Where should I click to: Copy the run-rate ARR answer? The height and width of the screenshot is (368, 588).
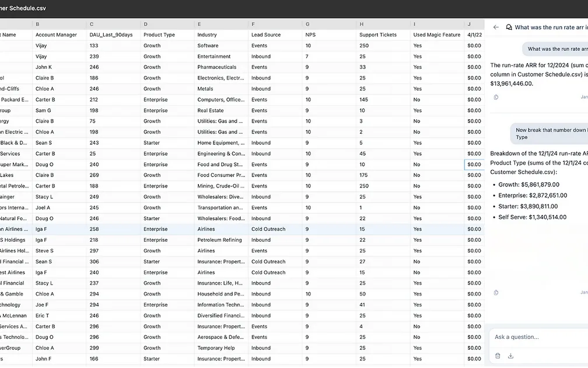coord(496,97)
